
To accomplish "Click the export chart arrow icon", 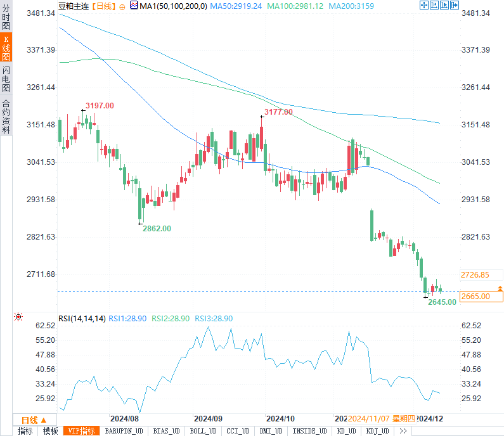I will point(455,5).
